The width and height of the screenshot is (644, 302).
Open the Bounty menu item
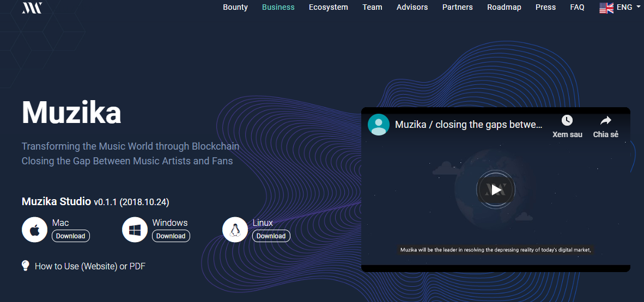[x=235, y=7]
